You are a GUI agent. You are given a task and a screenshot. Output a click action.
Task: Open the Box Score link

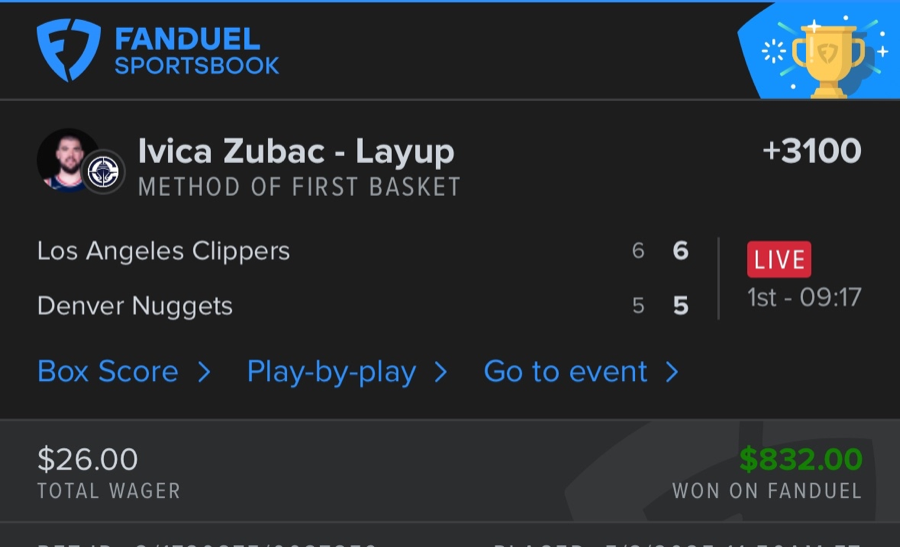click(x=108, y=372)
